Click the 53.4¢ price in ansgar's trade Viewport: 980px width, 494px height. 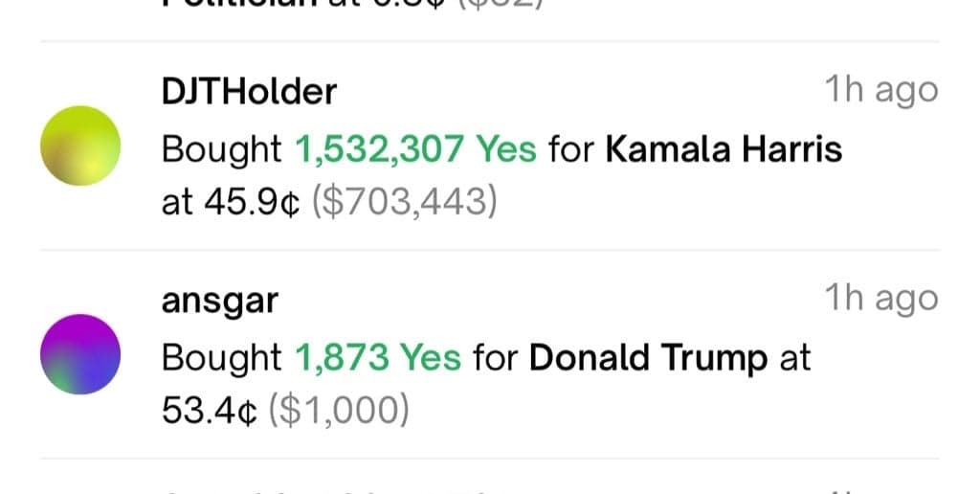tap(211, 412)
